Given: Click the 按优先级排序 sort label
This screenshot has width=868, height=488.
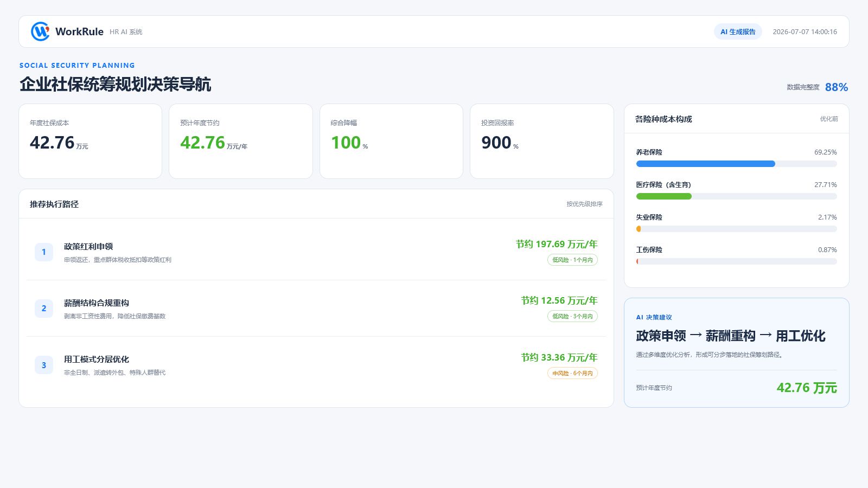Looking at the screenshot, I should click(x=584, y=204).
